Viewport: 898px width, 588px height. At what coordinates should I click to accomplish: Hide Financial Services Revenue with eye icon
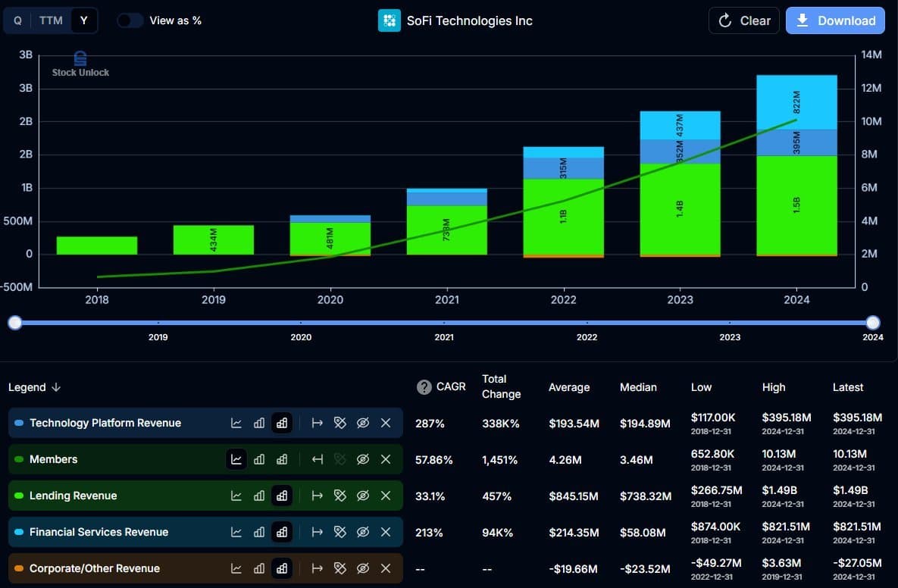362,532
